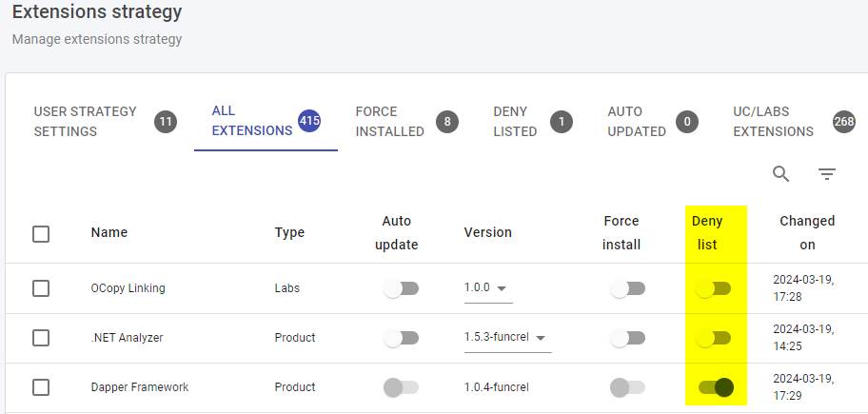The image size is (868, 414).
Task: Click the search magnifier icon
Action: pos(780,174)
